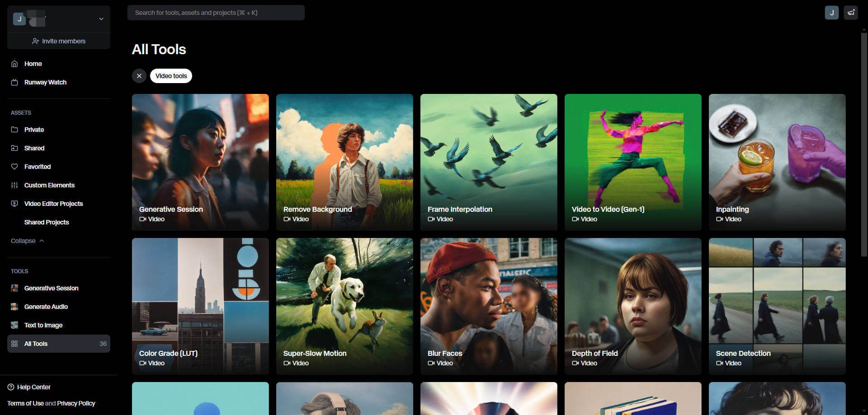The height and width of the screenshot is (415, 868).
Task: Click the invite members person icon
Action: pos(35,41)
